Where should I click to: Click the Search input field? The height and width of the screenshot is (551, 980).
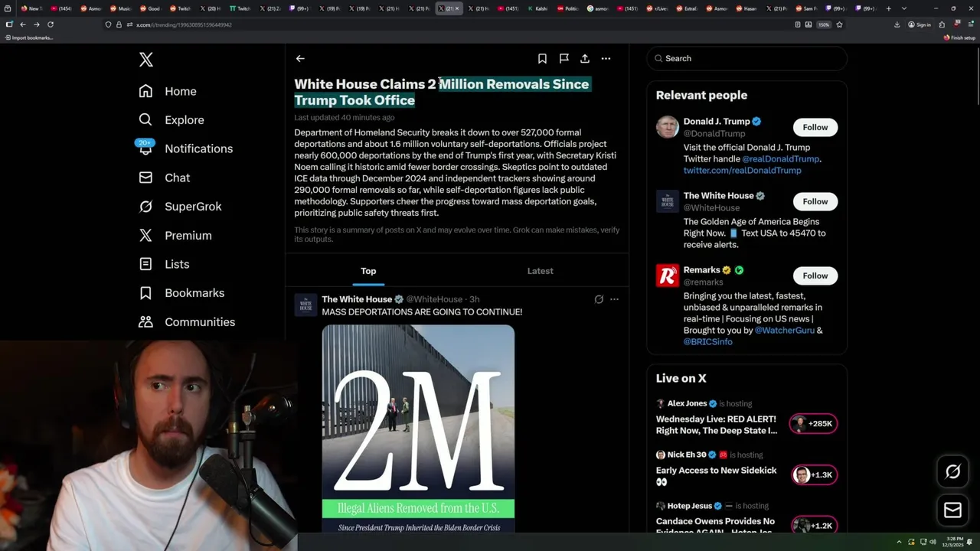(x=746, y=58)
